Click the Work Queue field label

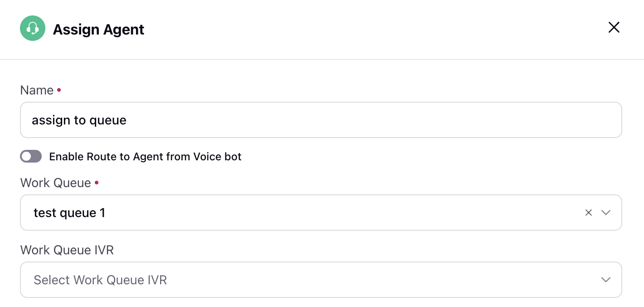[56, 183]
